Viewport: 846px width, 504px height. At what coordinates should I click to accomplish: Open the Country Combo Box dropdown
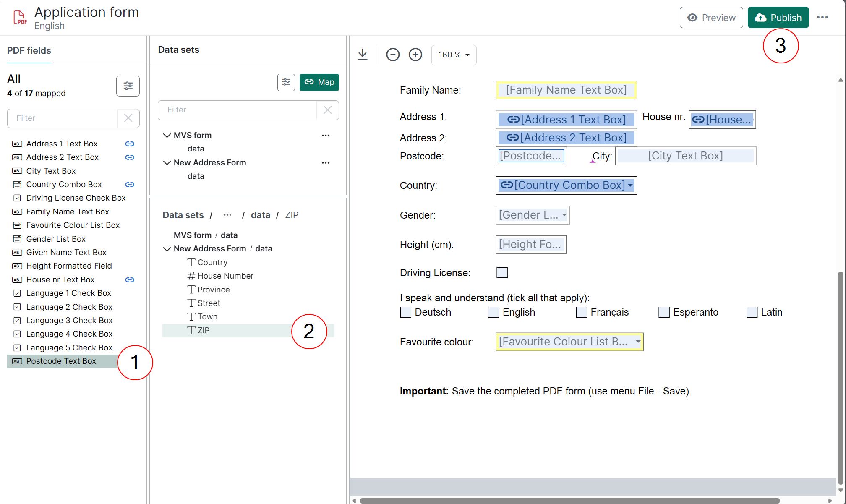pos(630,185)
